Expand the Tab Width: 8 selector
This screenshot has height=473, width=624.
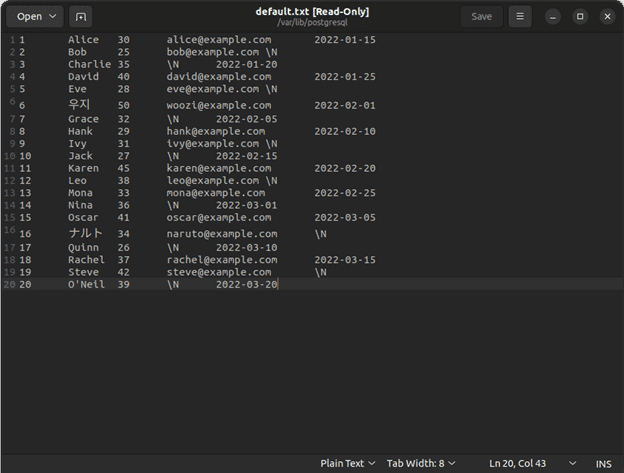pos(421,463)
